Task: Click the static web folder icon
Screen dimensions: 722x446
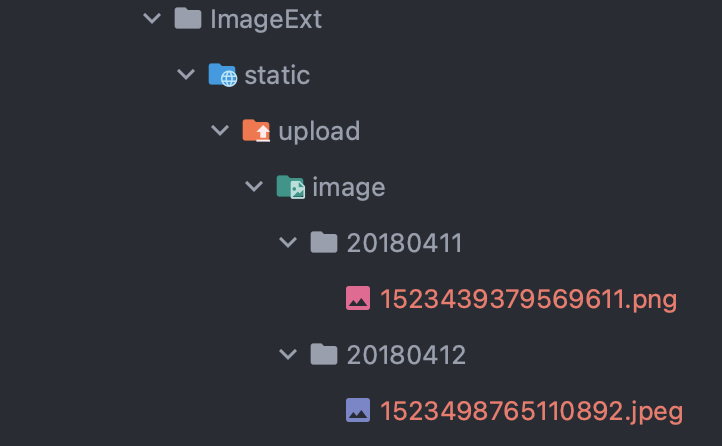Action: click(222, 75)
